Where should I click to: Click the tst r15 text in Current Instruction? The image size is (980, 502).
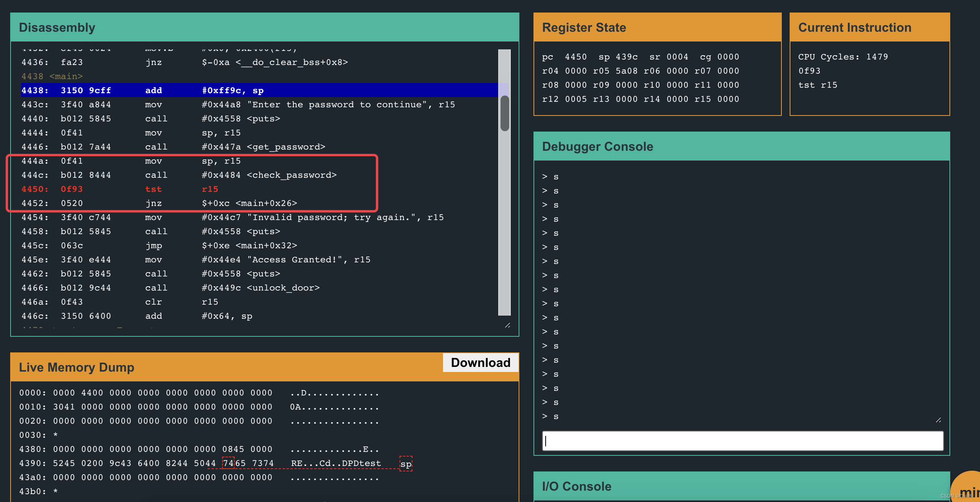click(x=818, y=85)
